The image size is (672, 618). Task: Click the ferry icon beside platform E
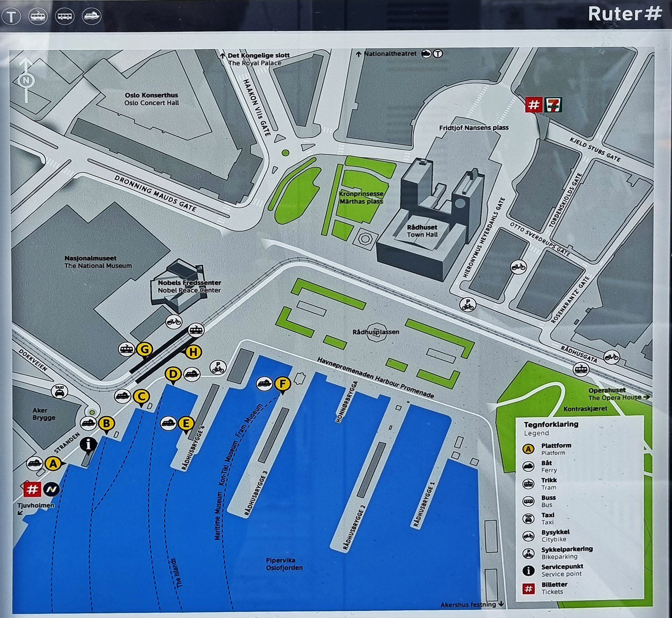click(168, 423)
